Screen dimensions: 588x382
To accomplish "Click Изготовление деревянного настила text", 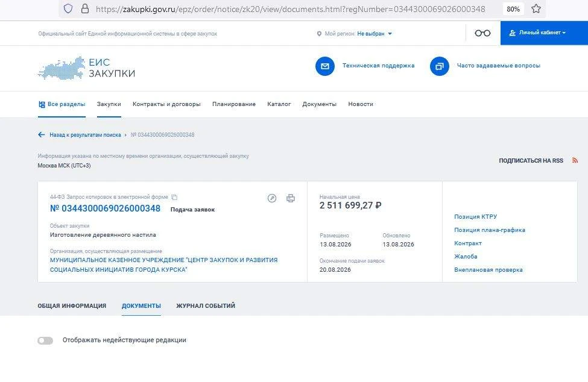I will [103, 235].
